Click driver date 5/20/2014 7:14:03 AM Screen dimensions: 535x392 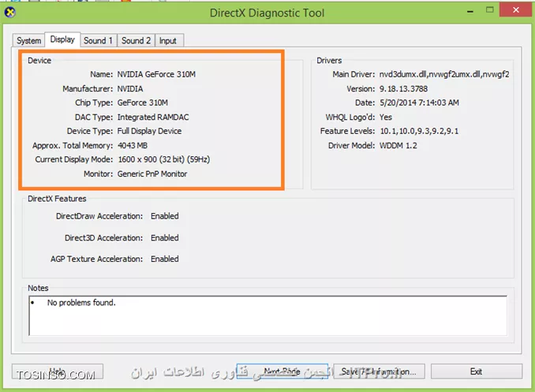coord(419,103)
